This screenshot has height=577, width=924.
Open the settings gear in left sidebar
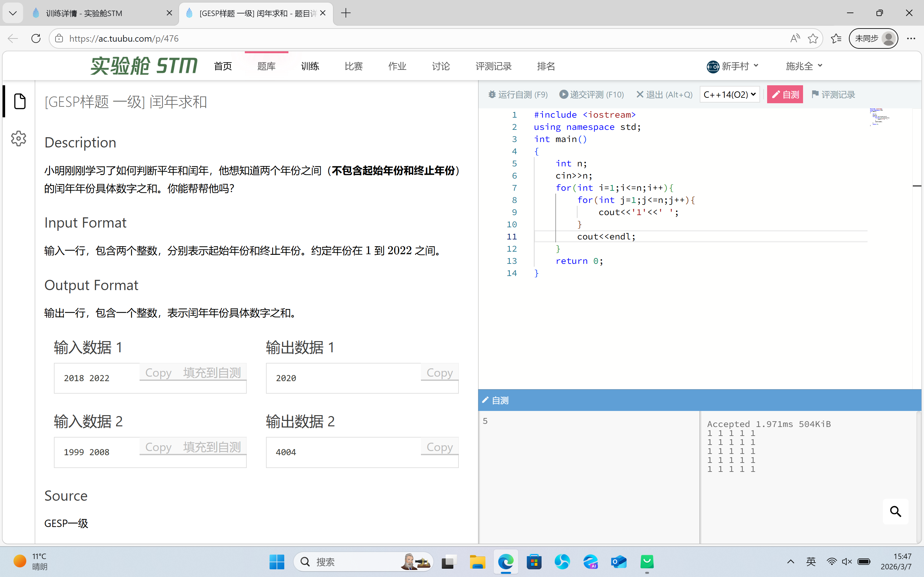point(18,138)
